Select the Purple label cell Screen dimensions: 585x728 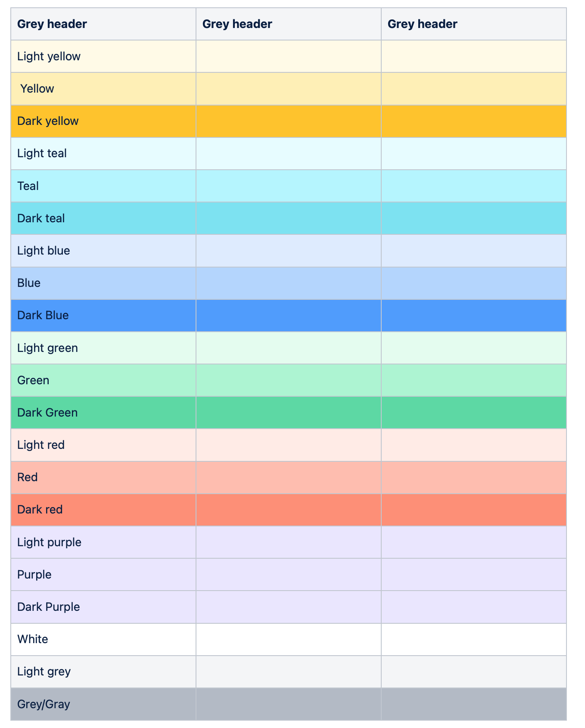click(103, 575)
